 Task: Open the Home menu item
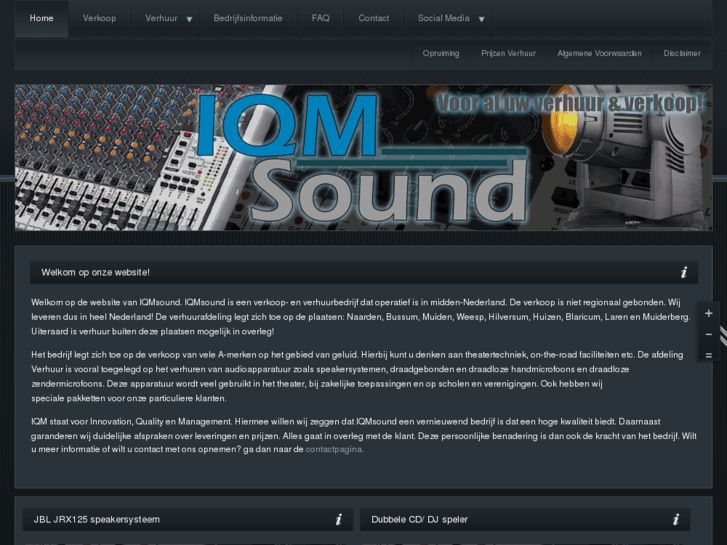pyautogui.click(x=41, y=19)
